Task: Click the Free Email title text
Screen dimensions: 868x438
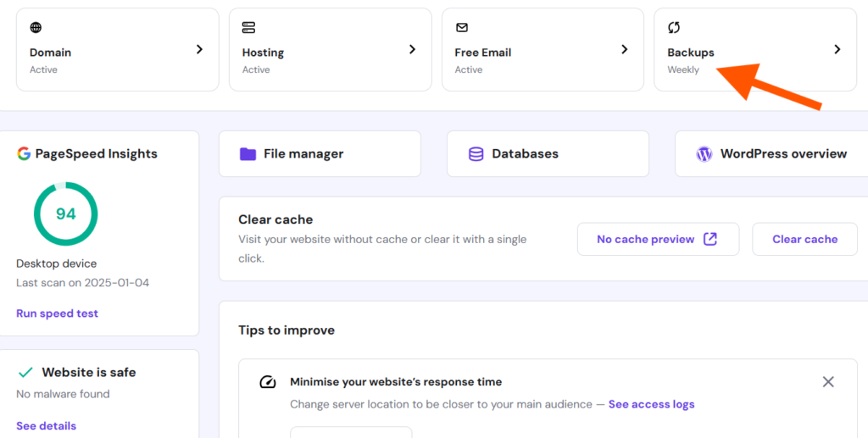Action: click(482, 53)
